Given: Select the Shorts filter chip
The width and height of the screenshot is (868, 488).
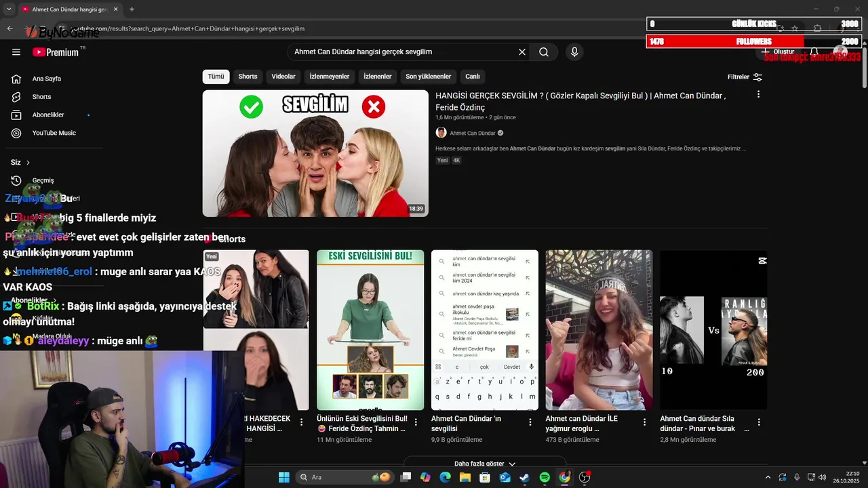Looking at the screenshot, I should click(248, 77).
